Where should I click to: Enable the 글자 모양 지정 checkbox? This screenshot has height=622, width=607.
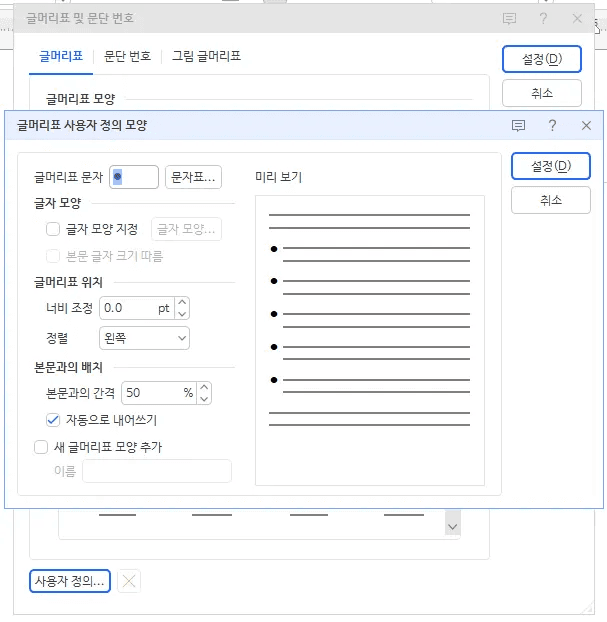(53, 229)
